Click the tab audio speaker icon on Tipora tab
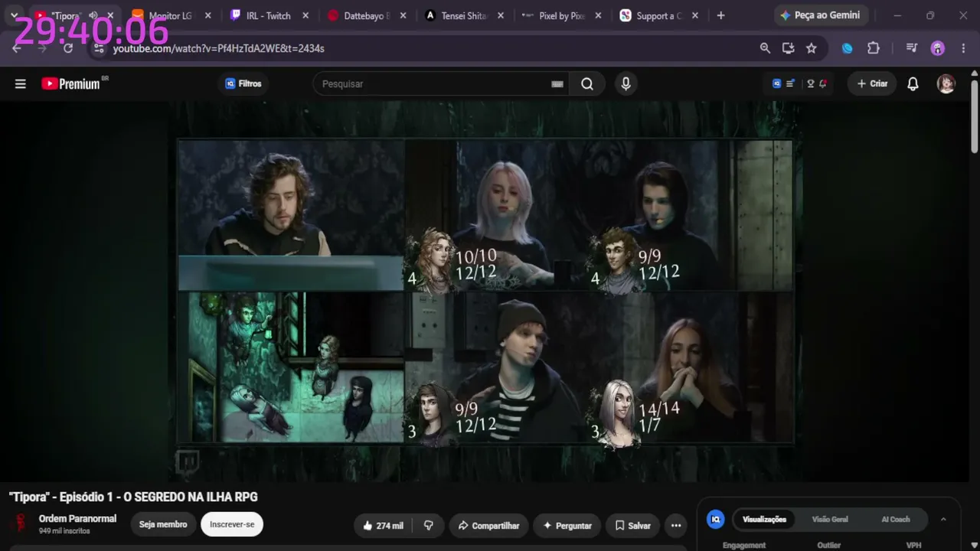Screen dimensions: 980x551 pyautogui.click(x=93, y=15)
